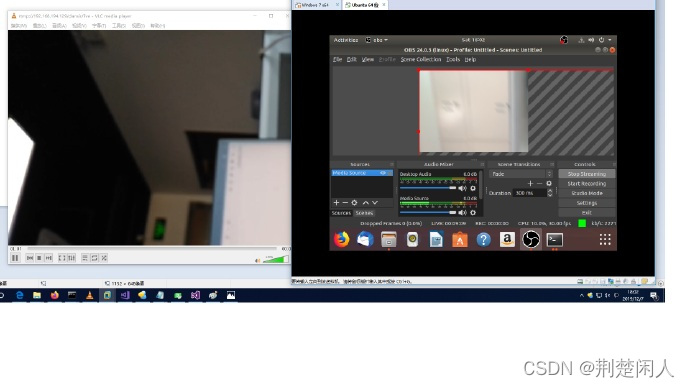Open the OBS View menu
690x388 pixels.
click(x=368, y=59)
